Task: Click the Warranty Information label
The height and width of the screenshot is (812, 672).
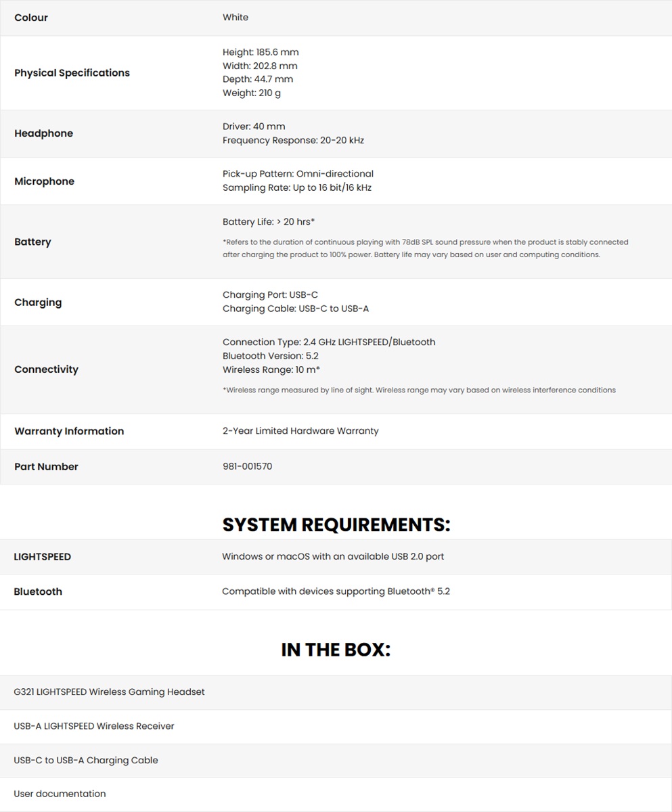Action: [x=69, y=431]
